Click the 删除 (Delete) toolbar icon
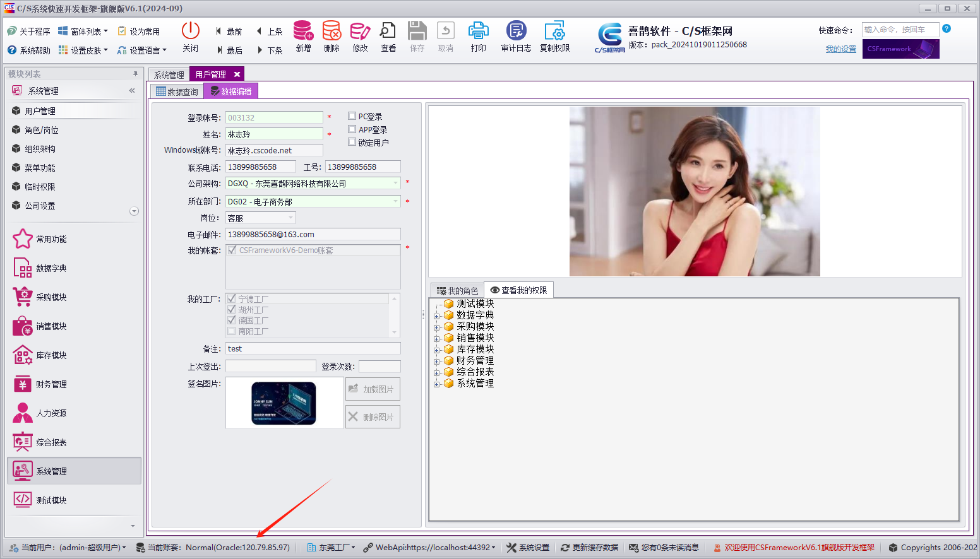The height and width of the screenshot is (559, 980). click(332, 37)
